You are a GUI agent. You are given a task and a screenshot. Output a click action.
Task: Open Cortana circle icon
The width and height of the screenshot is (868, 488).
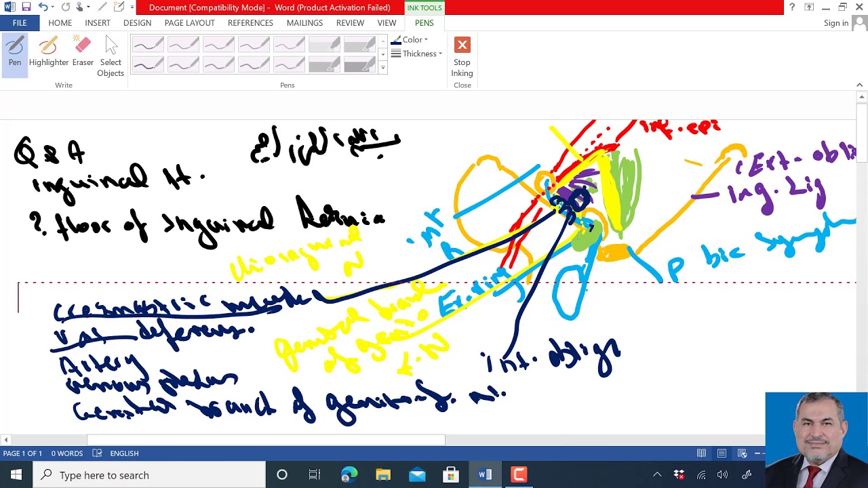pyautogui.click(x=282, y=475)
